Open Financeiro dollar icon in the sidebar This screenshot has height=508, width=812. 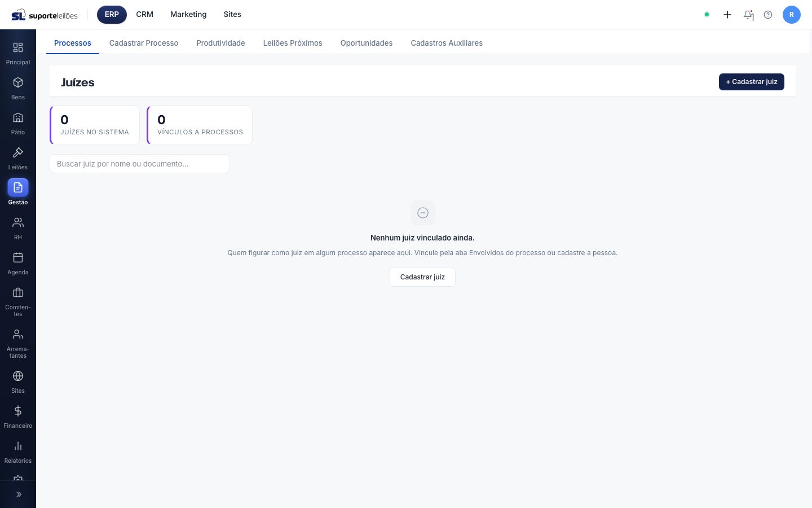[18, 417]
